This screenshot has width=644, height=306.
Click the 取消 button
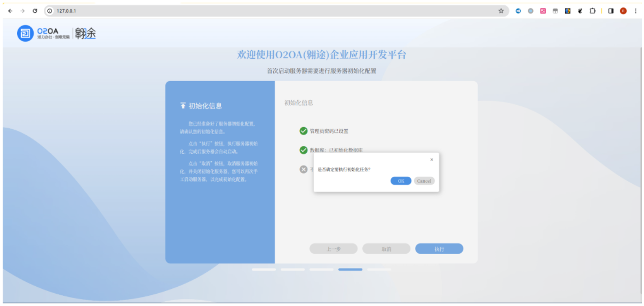tap(386, 249)
